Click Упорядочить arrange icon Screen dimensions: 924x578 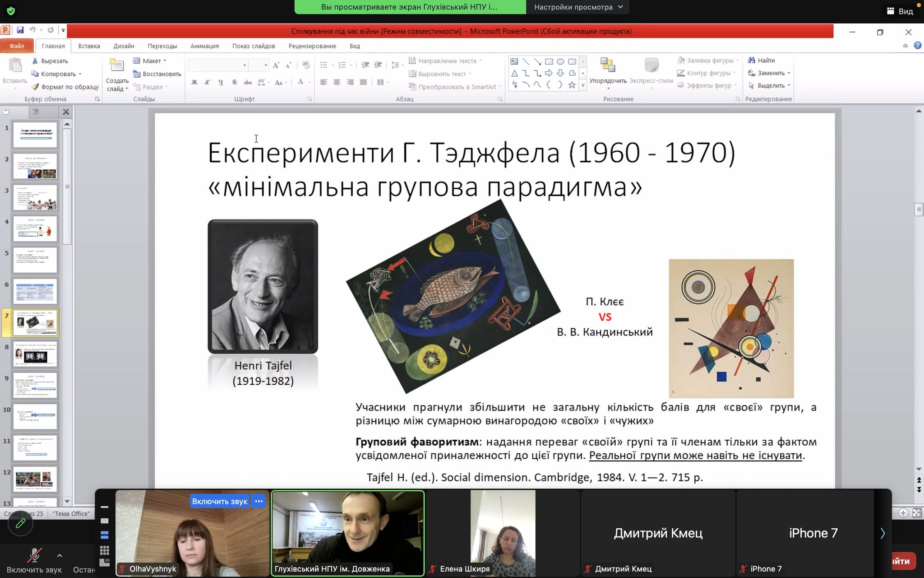[608, 65]
